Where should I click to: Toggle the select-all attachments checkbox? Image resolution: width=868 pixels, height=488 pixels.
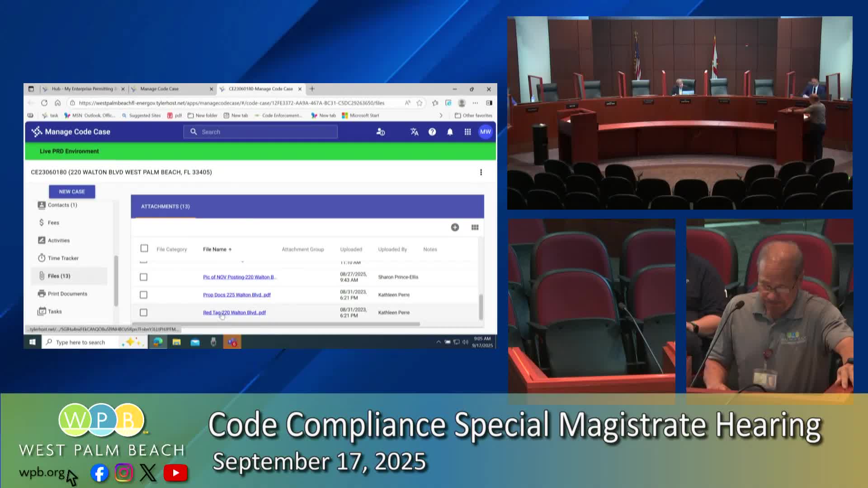(x=144, y=249)
